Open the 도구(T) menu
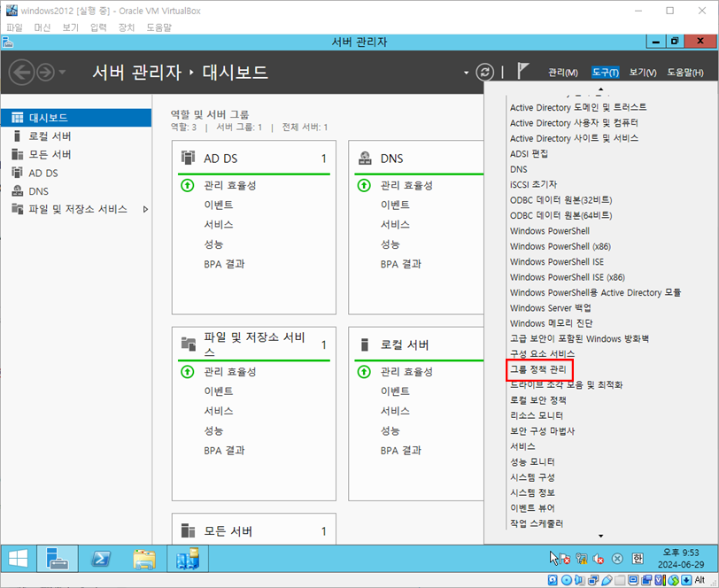 pyautogui.click(x=606, y=73)
